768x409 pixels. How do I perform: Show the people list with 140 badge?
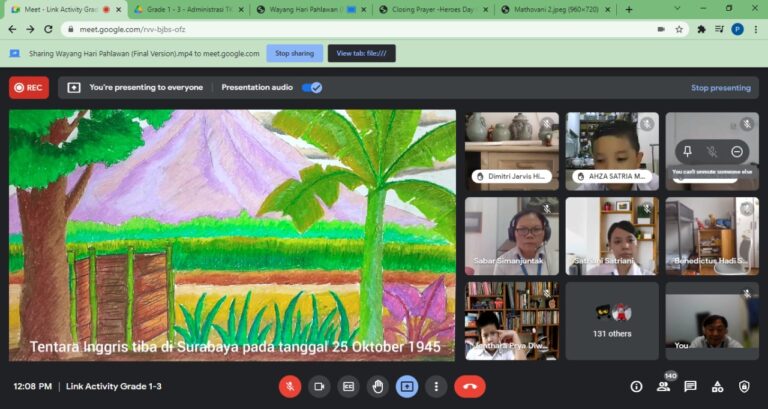pyautogui.click(x=663, y=386)
